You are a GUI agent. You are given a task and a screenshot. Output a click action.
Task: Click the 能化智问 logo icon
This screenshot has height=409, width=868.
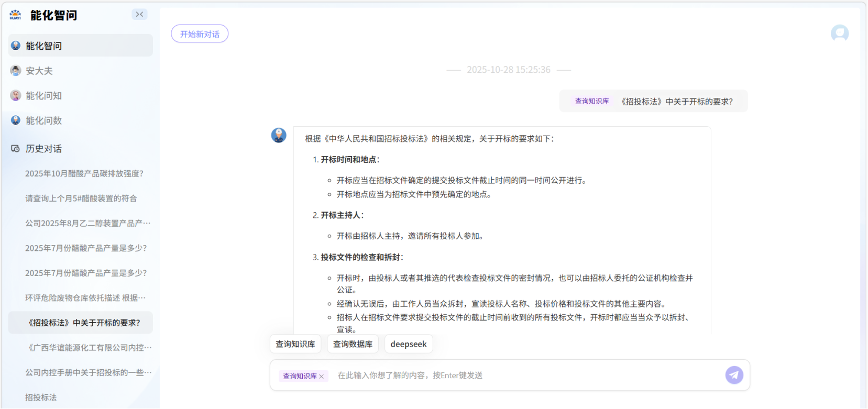15,15
